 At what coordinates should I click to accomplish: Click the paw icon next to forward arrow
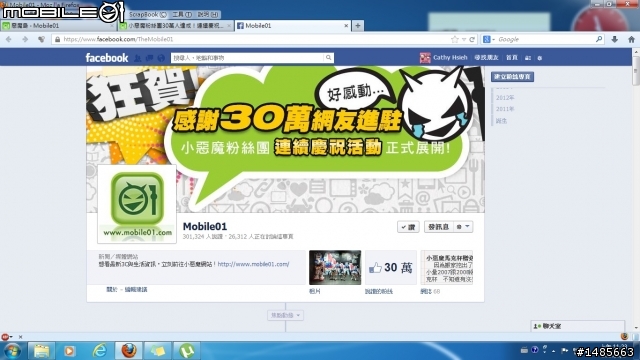coord(41,39)
